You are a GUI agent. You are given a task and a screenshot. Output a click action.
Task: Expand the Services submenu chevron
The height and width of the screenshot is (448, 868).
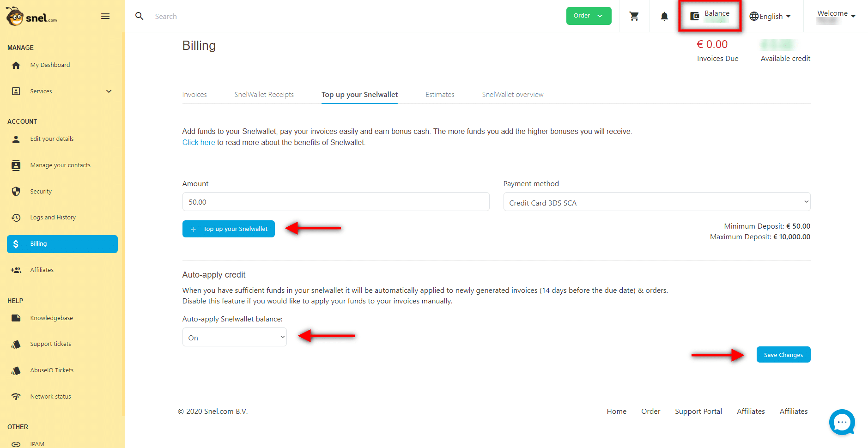pyautogui.click(x=109, y=91)
